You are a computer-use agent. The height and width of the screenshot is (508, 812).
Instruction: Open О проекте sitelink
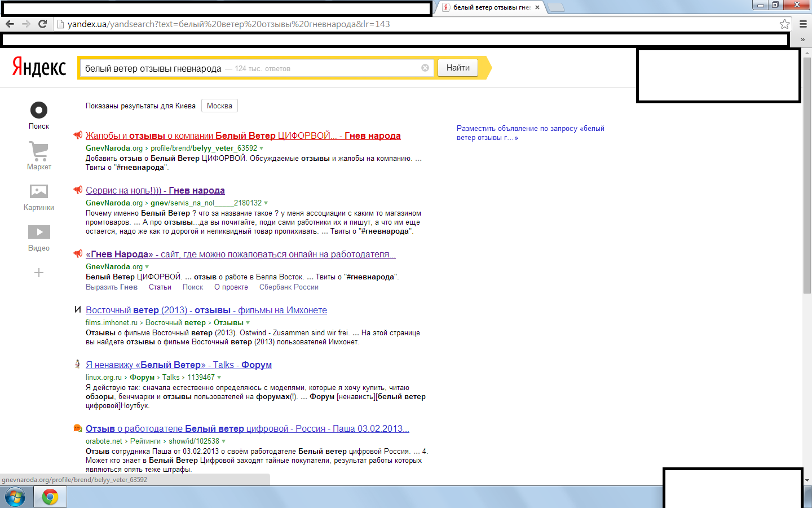click(231, 287)
